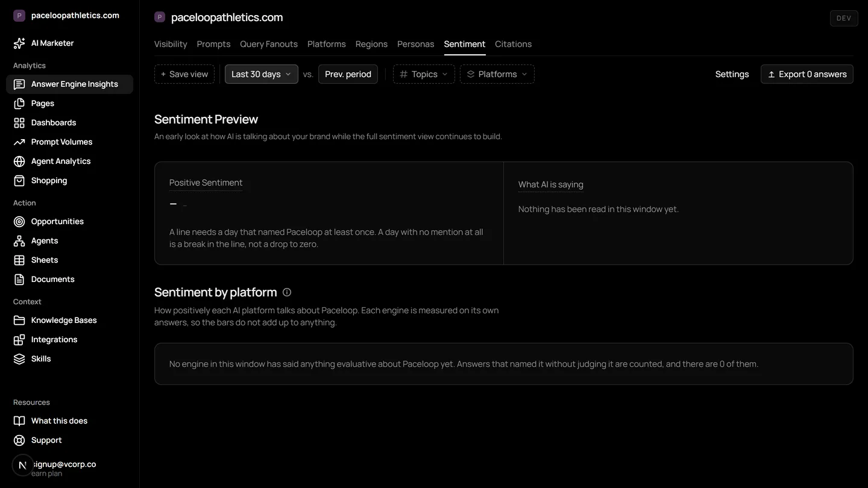Screen dimensions: 868x488
Task: Open the Platforms tab
Action: point(327,44)
